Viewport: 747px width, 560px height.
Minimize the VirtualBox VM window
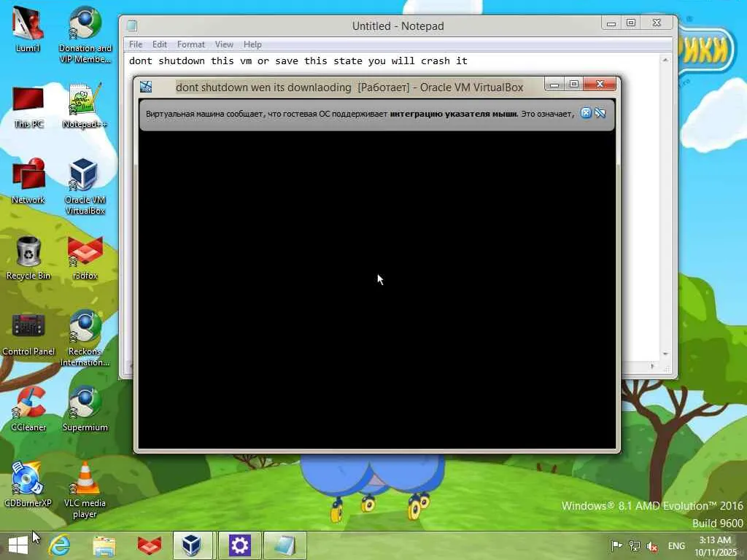coord(554,85)
